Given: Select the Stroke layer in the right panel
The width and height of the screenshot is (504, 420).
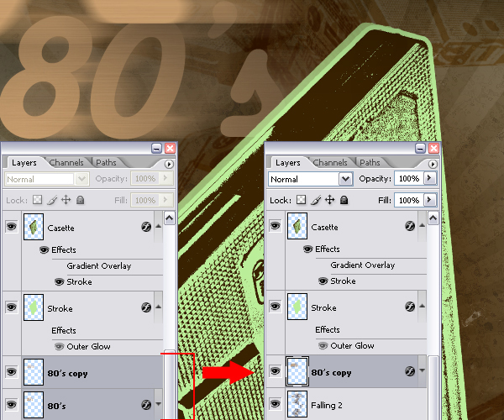Looking at the screenshot, I should pos(353,308).
